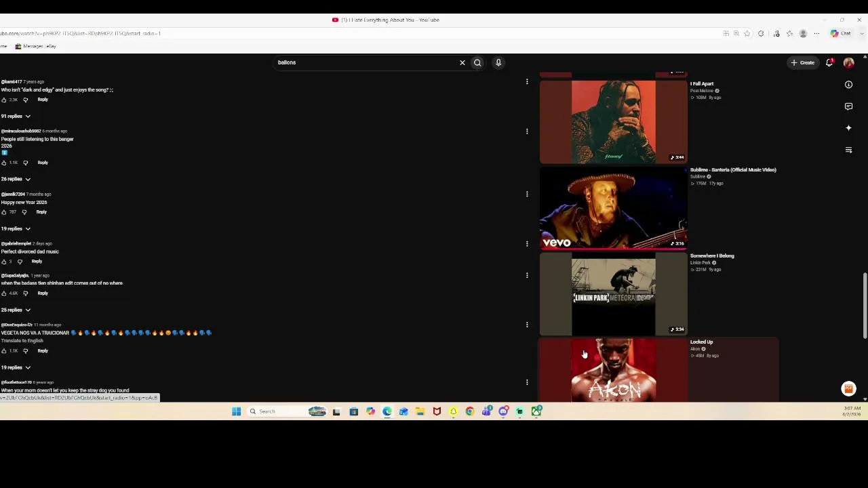868x488 pixels.
Task: Expand the 91 replies thread
Action: click(16, 117)
